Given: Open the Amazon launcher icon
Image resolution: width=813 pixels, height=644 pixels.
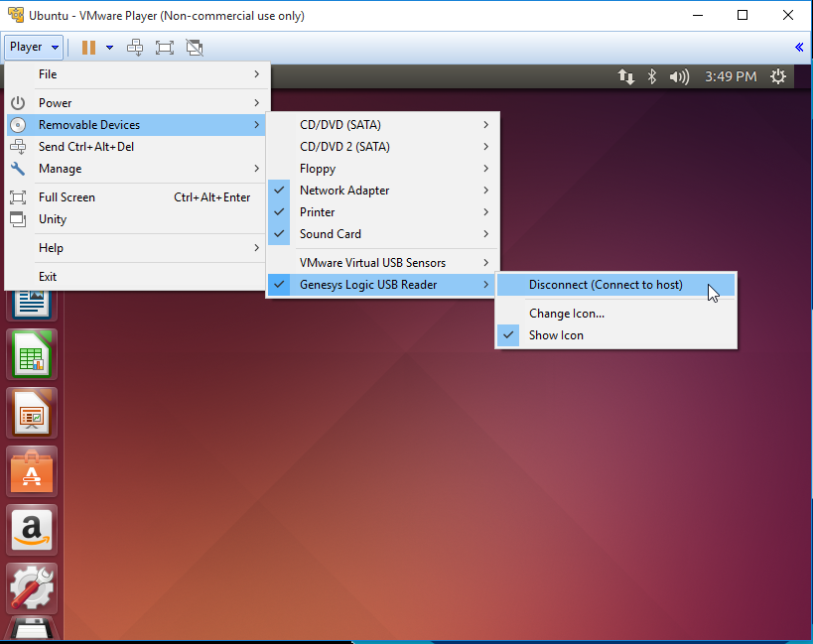Looking at the screenshot, I should point(33,529).
